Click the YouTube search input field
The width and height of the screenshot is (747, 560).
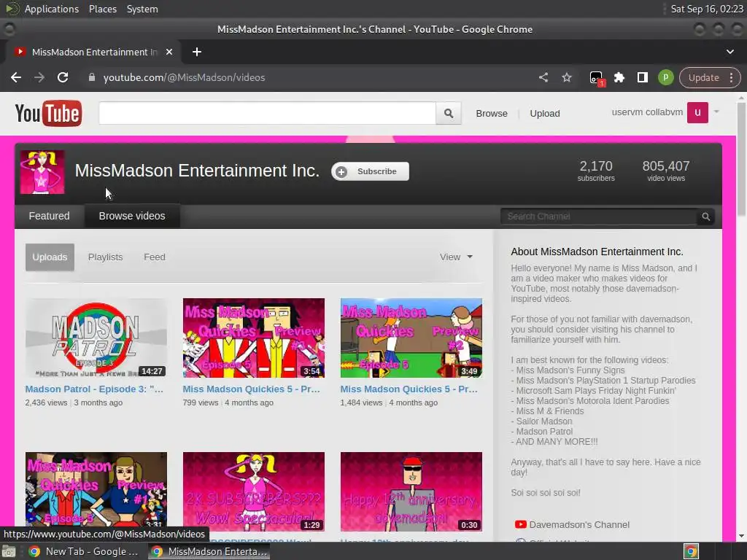pyautogui.click(x=267, y=113)
